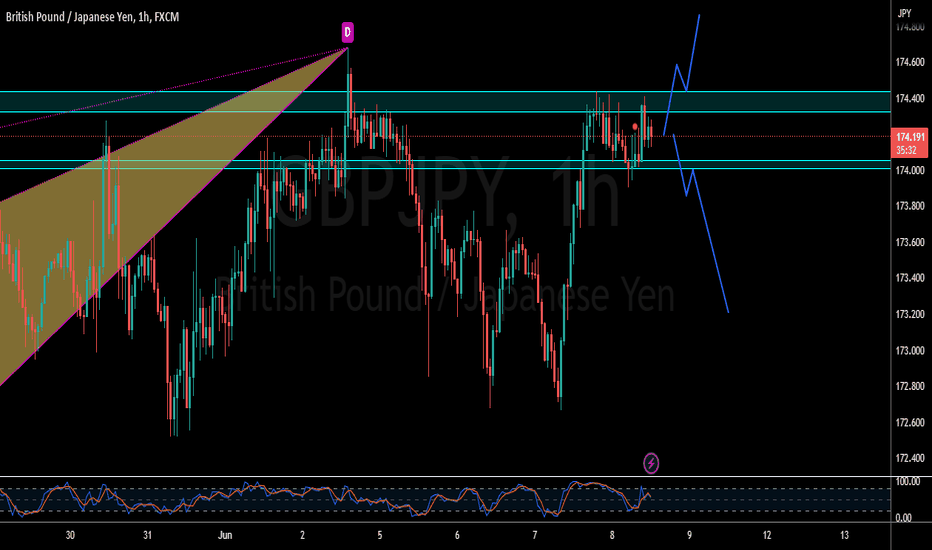Screen dimensions: 932x550
Task: Click the 9 date label on time axis
Action: (689, 535)
